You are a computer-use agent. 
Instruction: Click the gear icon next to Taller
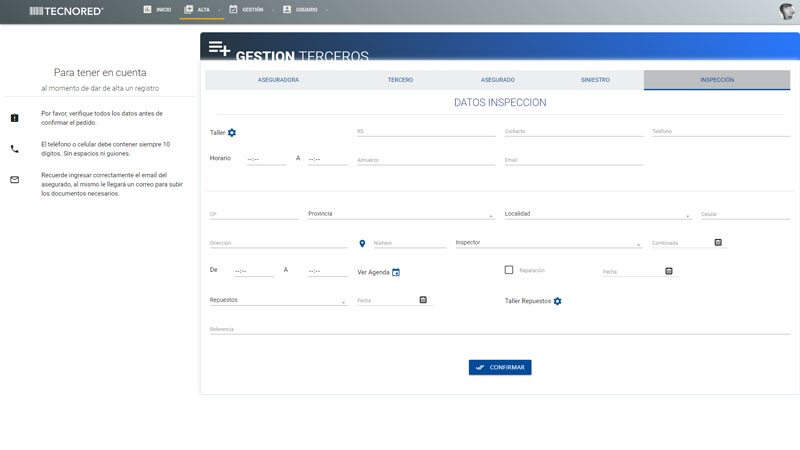232,133
